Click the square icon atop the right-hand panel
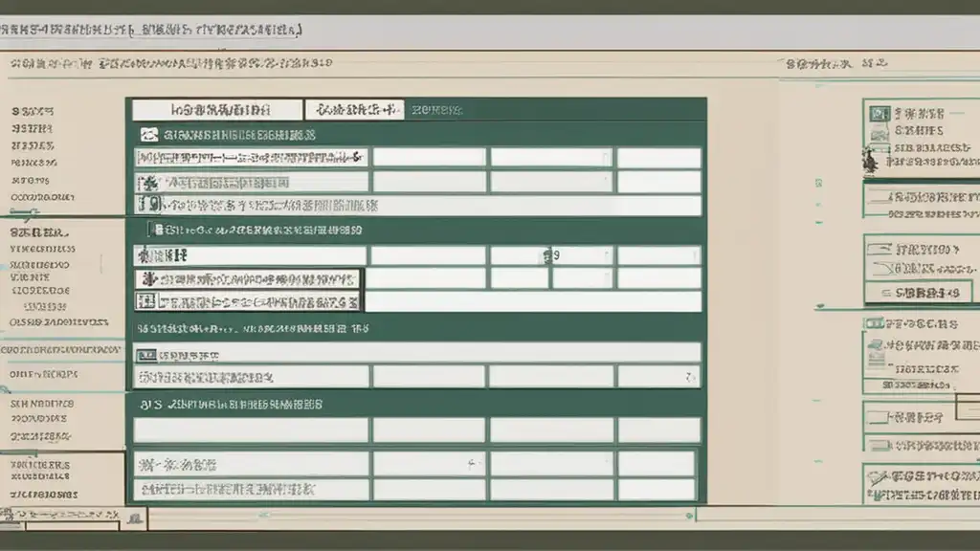This screenshot has height=551, width=980. 880,113
